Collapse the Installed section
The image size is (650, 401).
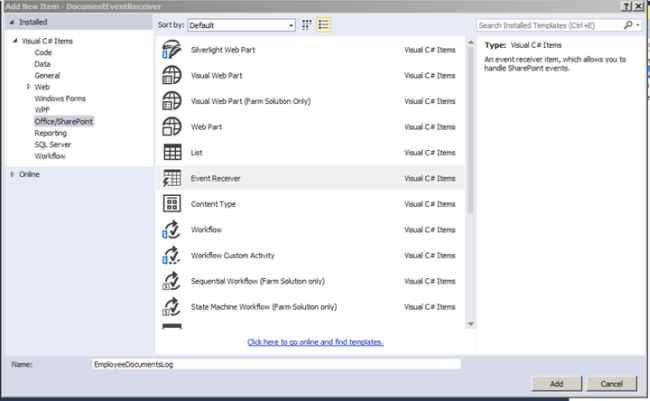[x=12, y=22]
